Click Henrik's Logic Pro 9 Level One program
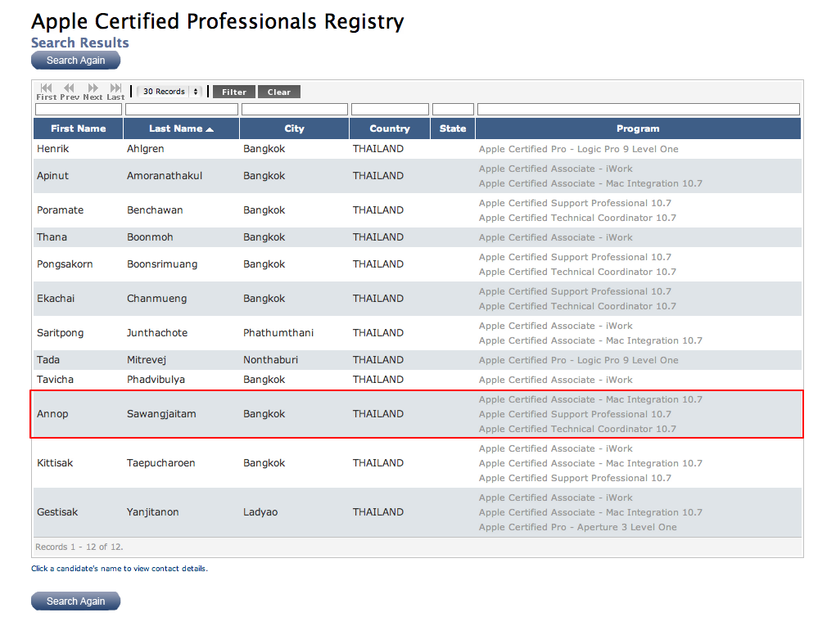 578,149
